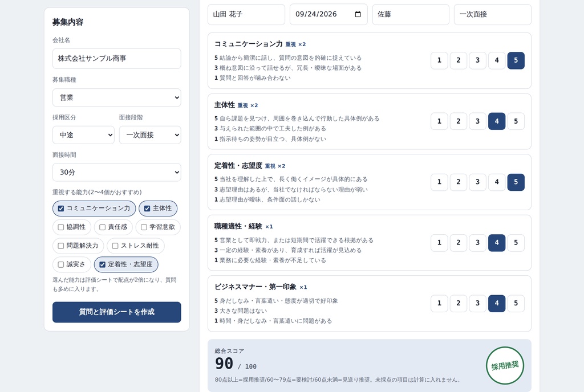Click the 職種適性・経験 criterion title
The image size is (584, 392).
point(238,226)
